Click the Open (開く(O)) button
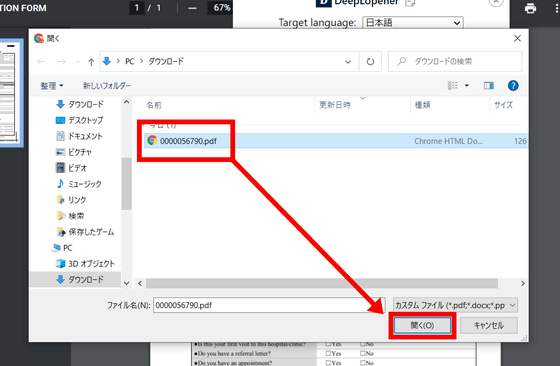Viewport: 560px width, 366px height. [422, 325]
